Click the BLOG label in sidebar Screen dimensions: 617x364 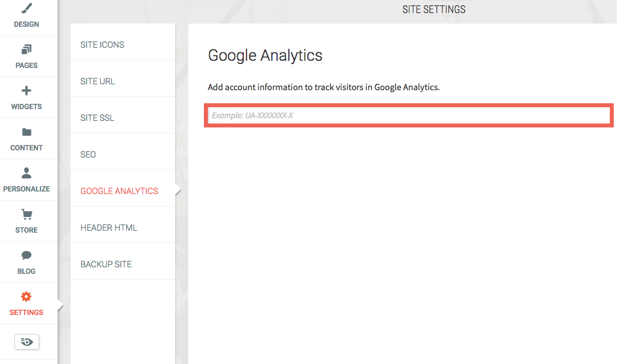(x=26, y=271)
